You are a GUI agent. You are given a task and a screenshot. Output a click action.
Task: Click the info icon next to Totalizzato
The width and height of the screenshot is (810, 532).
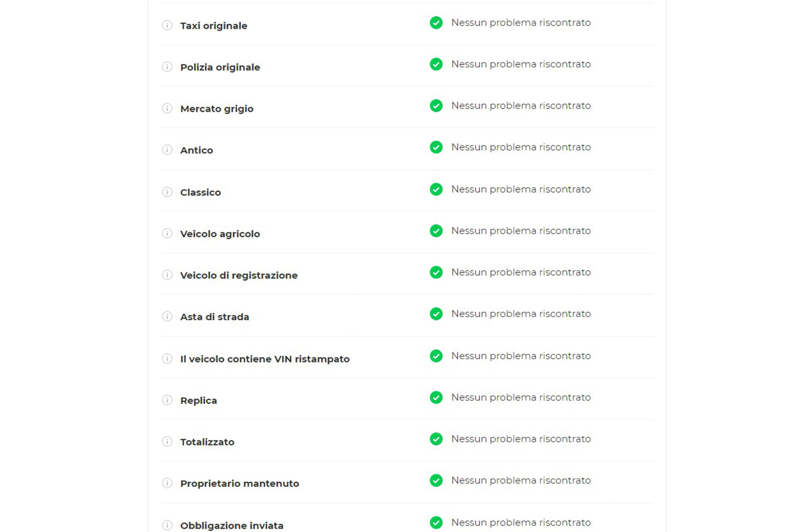pyautogui.click(x=167, y=442)
